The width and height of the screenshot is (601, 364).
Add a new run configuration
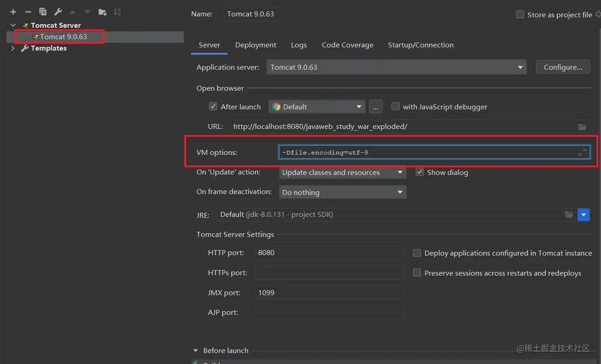point(13,12)
